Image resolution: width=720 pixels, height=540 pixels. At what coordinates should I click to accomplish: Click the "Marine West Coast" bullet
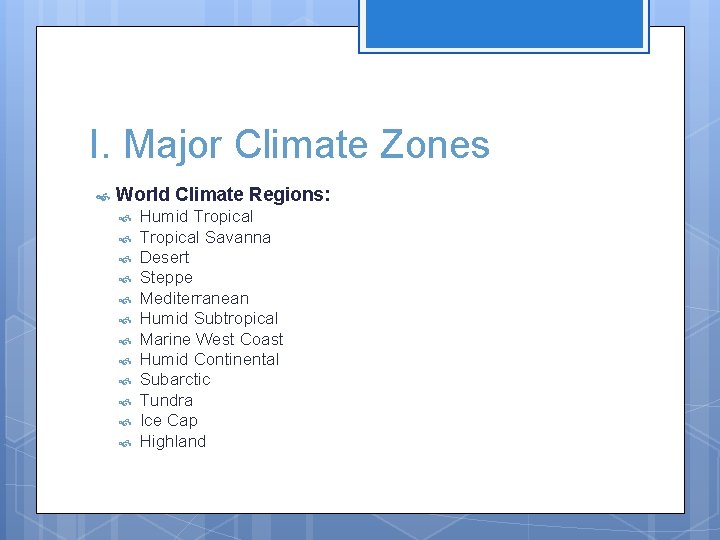212,339
